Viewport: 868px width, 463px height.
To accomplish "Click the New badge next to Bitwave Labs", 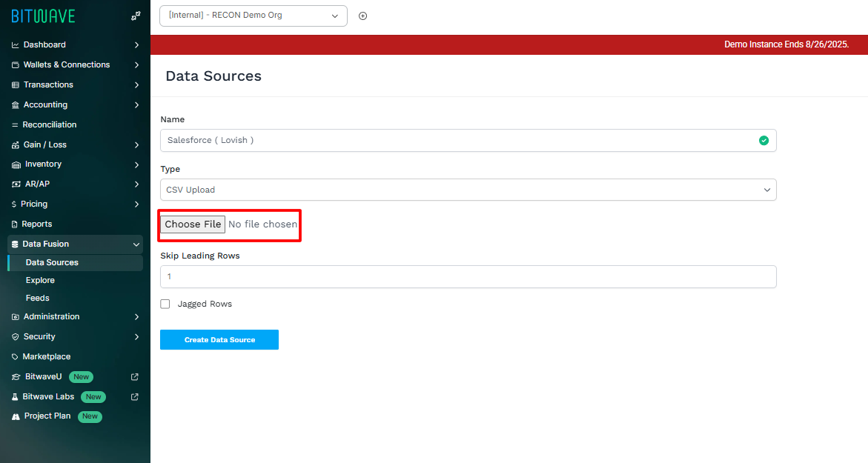I will 93,396.
